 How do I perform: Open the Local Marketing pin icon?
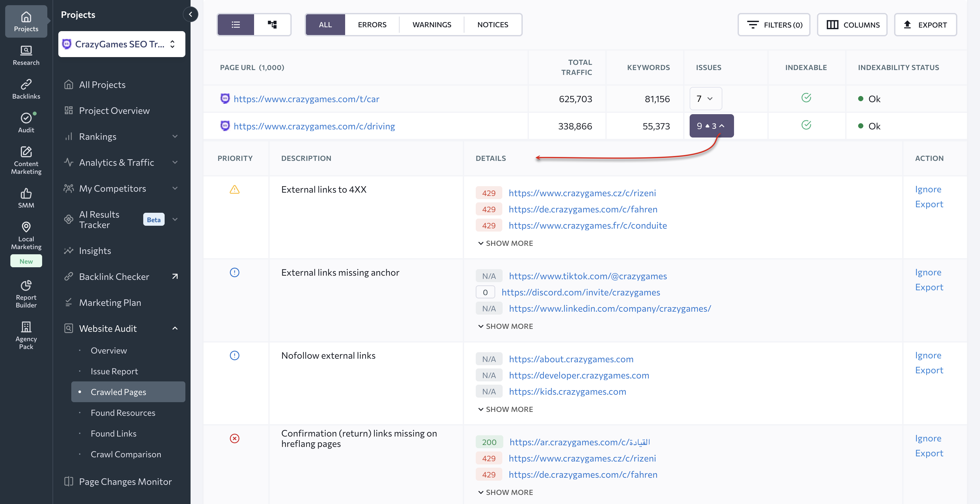(26, 227)
